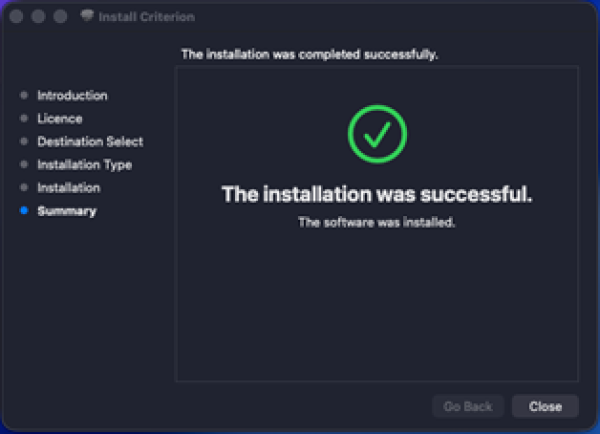Viewport: 600px width, 434px height.
Task: Click the blue bullet beside Summary
Action: (x=24, y=211)
